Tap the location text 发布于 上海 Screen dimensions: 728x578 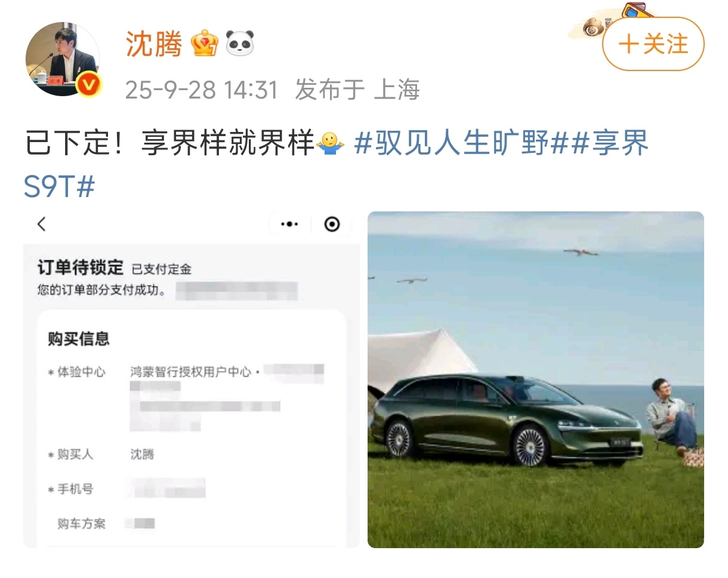(x=357, y=90)
